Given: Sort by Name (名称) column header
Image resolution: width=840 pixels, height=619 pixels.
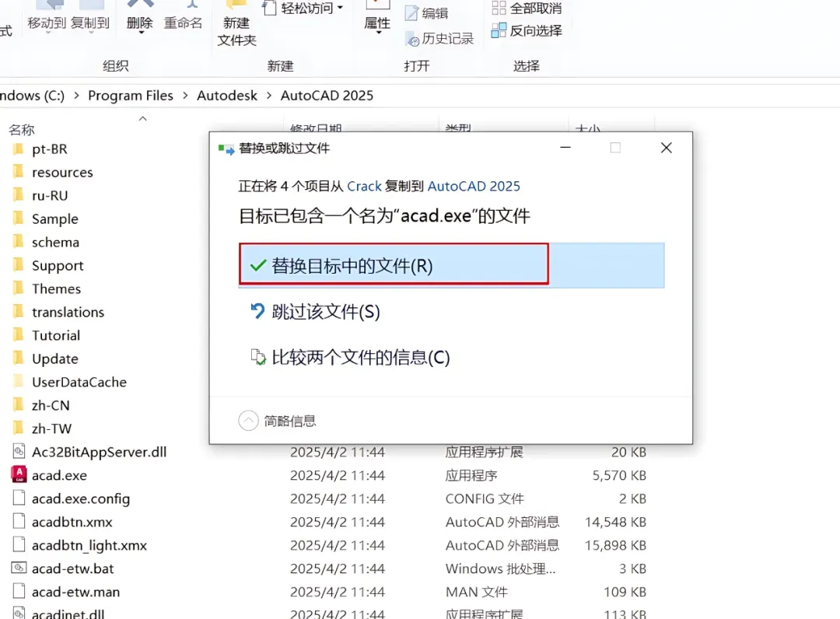Looking at the screenshot, I should click(x=22, y=130).
